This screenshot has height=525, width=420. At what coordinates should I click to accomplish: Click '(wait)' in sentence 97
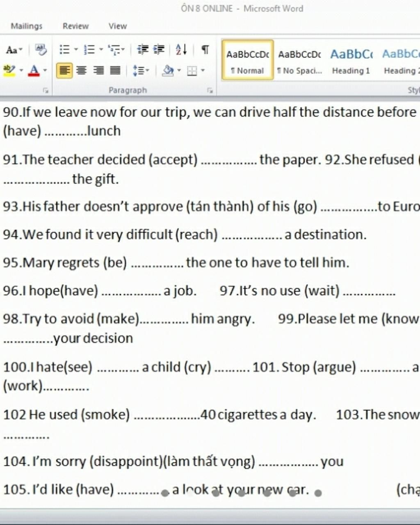tap(322, 291)
